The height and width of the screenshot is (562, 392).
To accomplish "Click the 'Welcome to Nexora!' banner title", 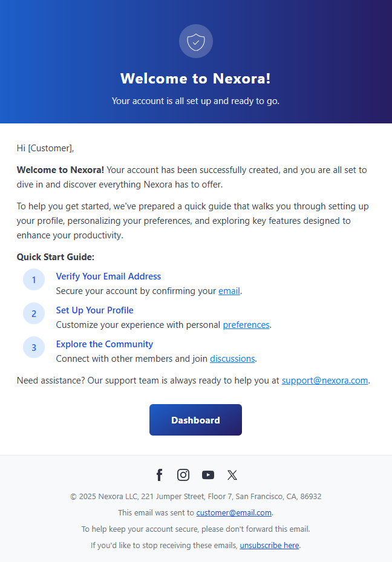I will pos(196,78).
